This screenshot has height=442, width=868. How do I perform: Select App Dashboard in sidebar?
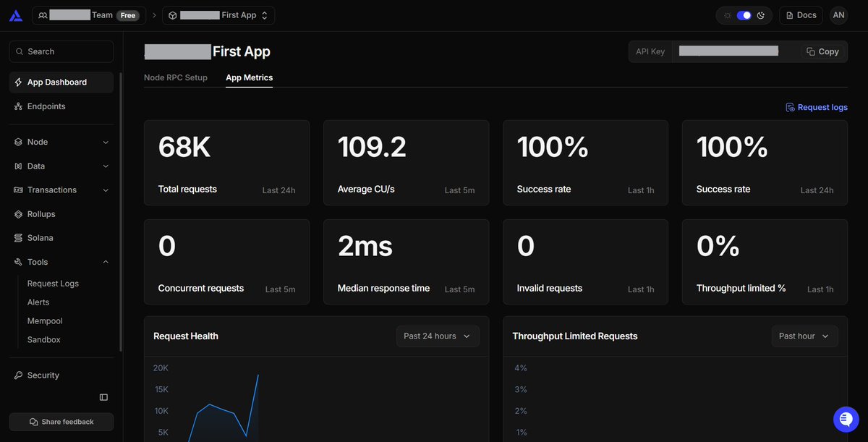pyautogui.click(x=61, y=82)
